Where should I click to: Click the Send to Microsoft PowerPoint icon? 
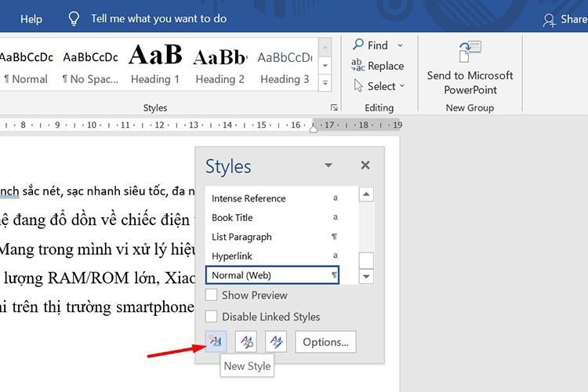(x=470, y=53)
